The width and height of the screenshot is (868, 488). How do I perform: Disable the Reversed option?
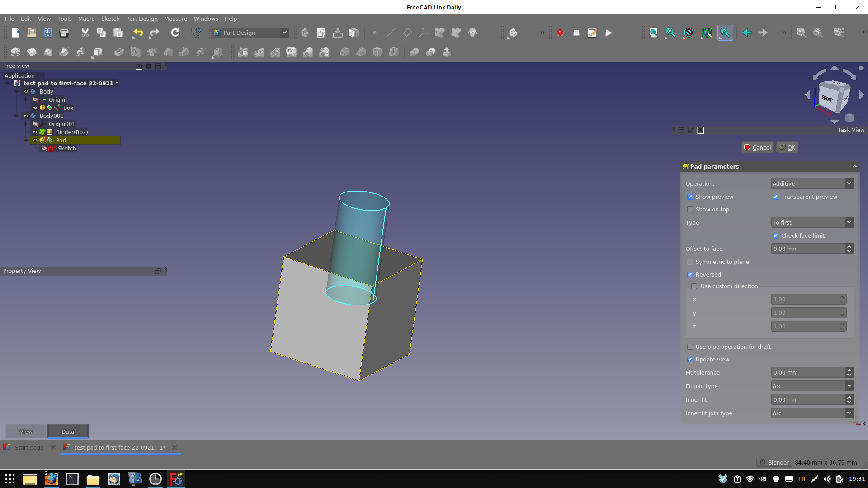(x=690, y=274)
